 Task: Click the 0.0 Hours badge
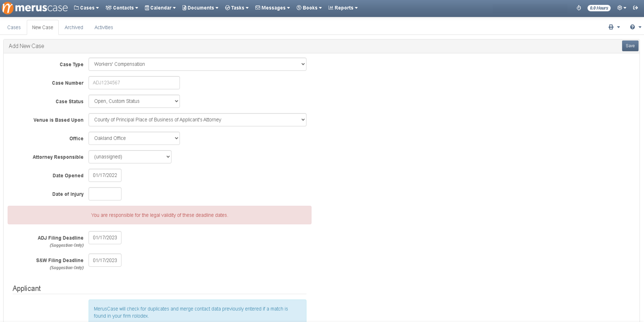pos(599,8)
